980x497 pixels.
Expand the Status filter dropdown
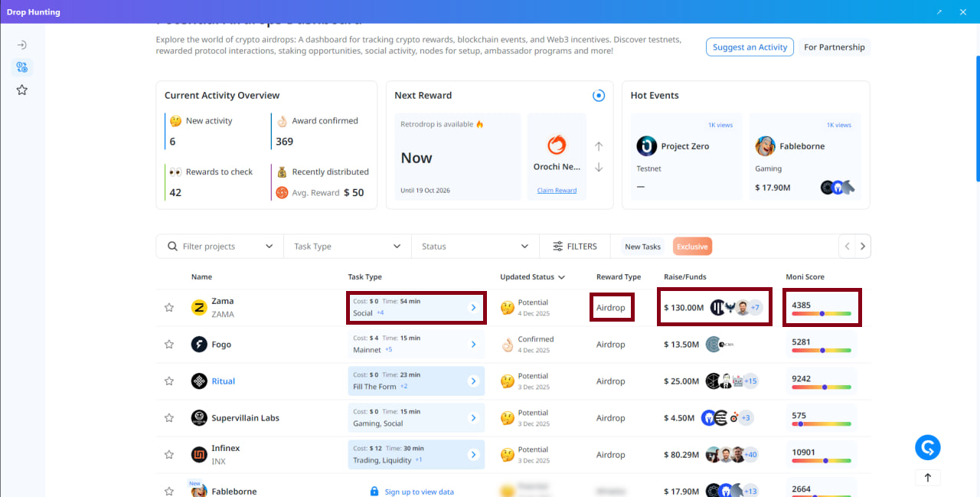[x=475, y=247]
